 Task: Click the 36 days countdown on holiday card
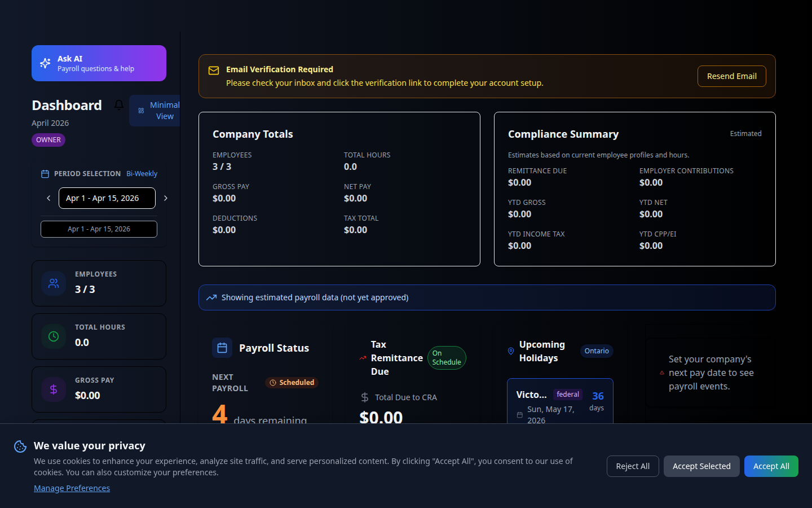pos(597,401)
